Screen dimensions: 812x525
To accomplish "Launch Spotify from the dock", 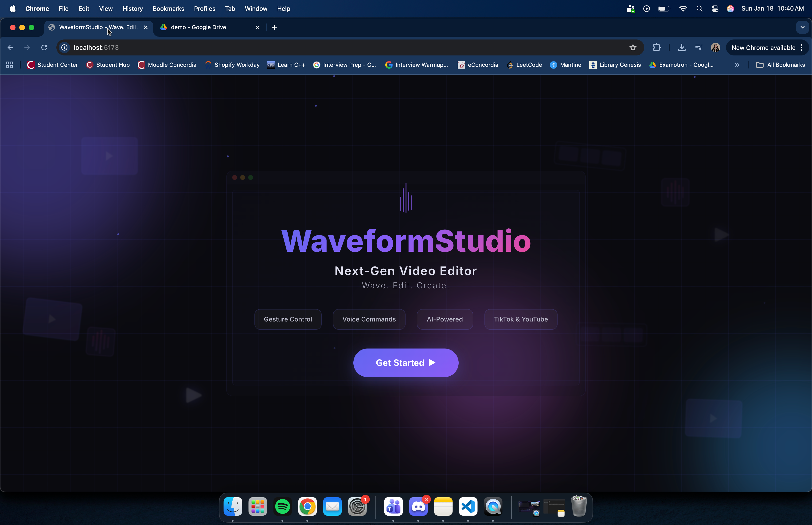I will tap(282, 507).
